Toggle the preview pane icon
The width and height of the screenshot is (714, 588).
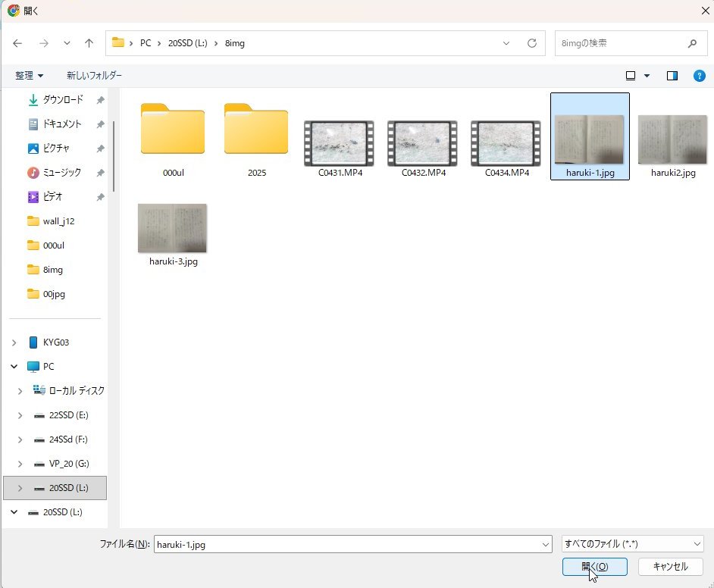[672, 76]
